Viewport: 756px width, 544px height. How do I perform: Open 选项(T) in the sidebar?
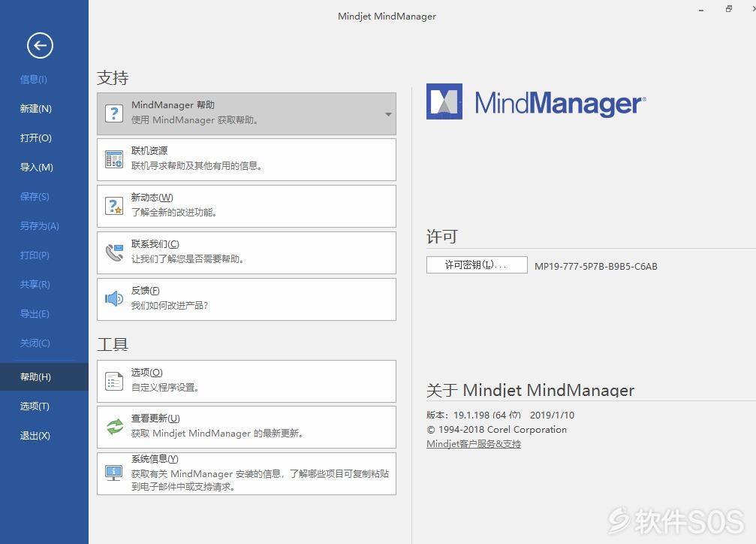35,406
